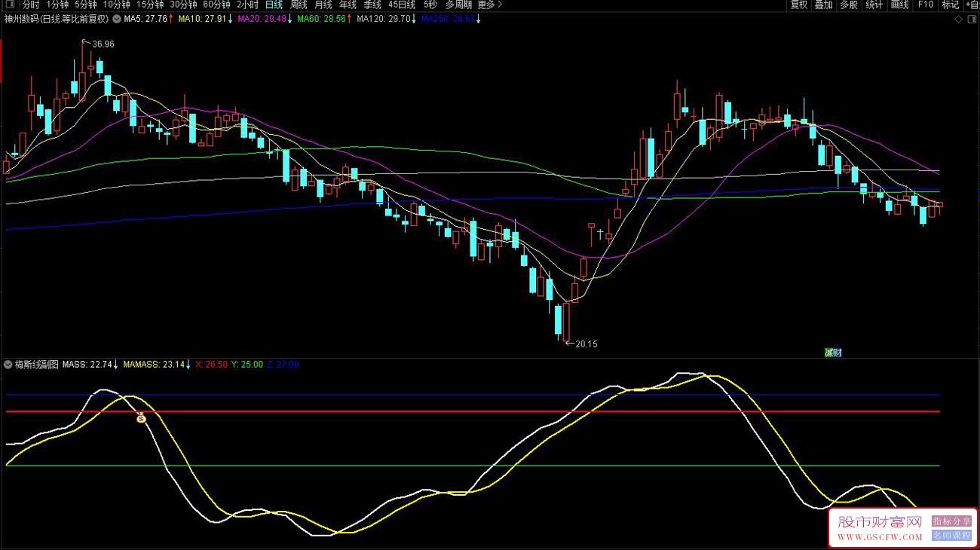Viewport: 980px width, 550px height.
Task: Select the 年线 yearly chart tab
Action: [348, 5]
